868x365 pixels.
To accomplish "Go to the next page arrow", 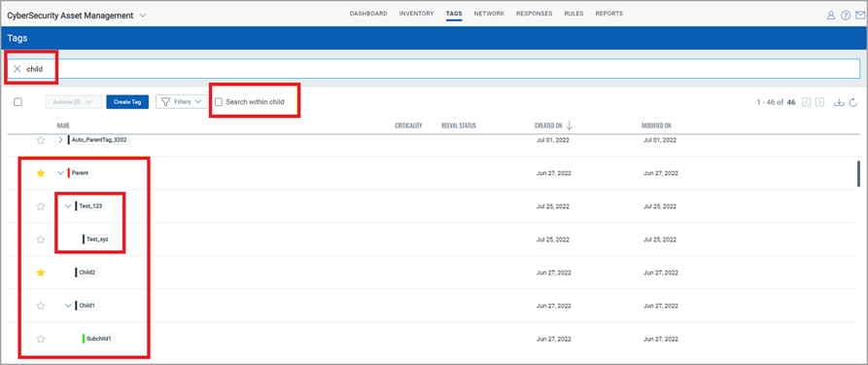I will [819, 102].
